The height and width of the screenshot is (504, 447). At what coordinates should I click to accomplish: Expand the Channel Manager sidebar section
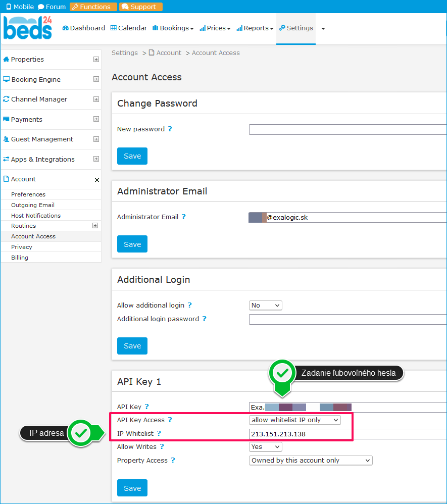pyautogui.click(x=96, y=99)
